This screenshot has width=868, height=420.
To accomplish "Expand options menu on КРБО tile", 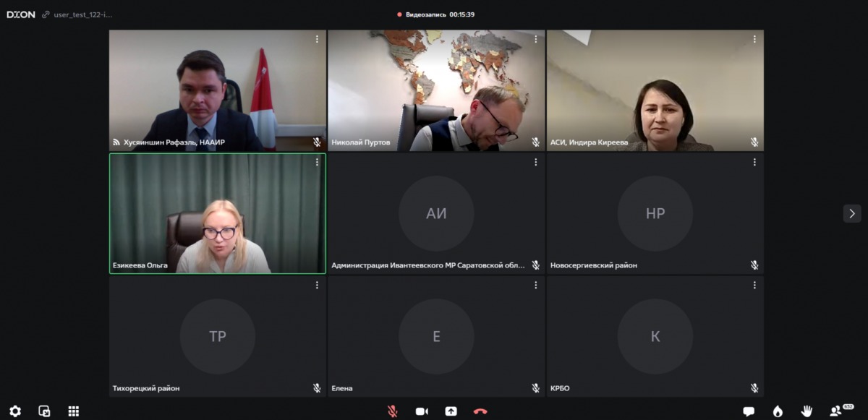I will pyautogui.click(x=754, y=286).
